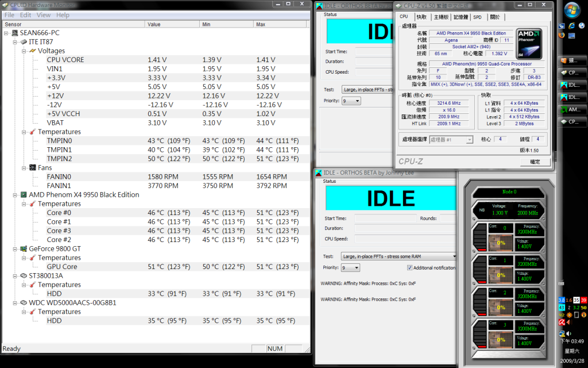588x368 pixels.
Task: Click the CPUID Hardware Monitor title bar icon
Action: coord(5,5)
